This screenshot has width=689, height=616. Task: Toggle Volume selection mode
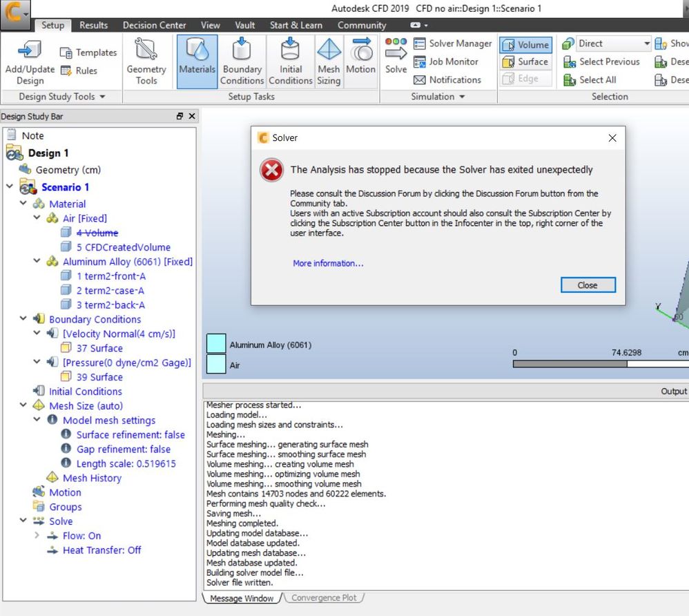(x=525, y=45)
